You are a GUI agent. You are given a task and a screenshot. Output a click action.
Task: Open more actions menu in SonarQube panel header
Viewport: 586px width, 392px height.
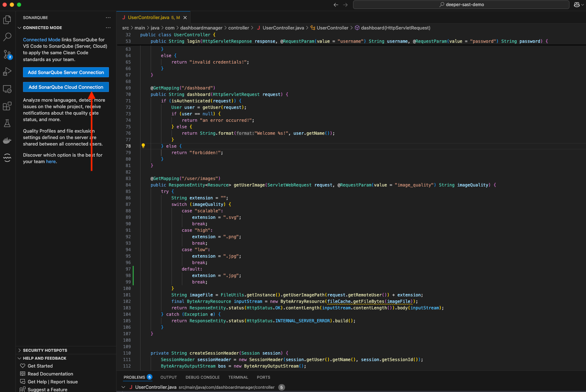tap(108, 17)
